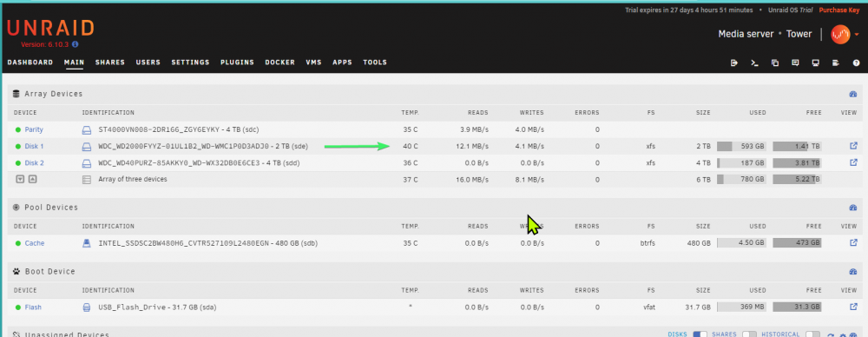Click the info icon beside Version 6.10.3

76,44
